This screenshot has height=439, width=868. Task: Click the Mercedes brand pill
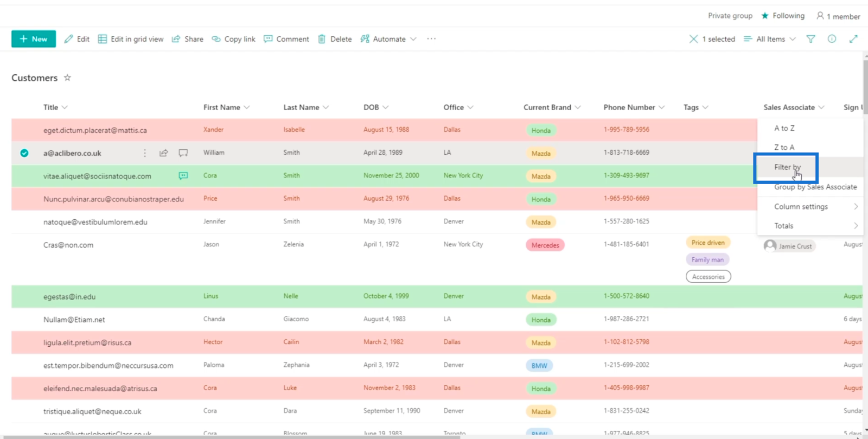pyautogui.click(x=545, y=245)
